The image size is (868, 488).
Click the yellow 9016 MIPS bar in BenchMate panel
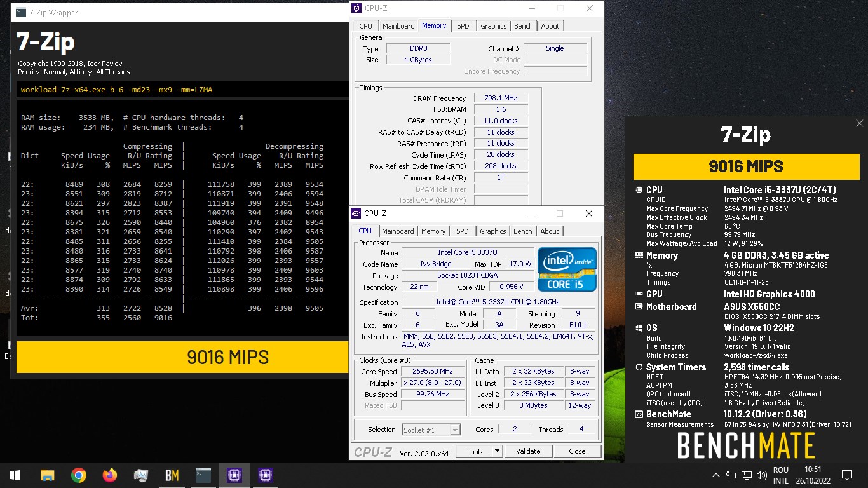click(746, 166)
